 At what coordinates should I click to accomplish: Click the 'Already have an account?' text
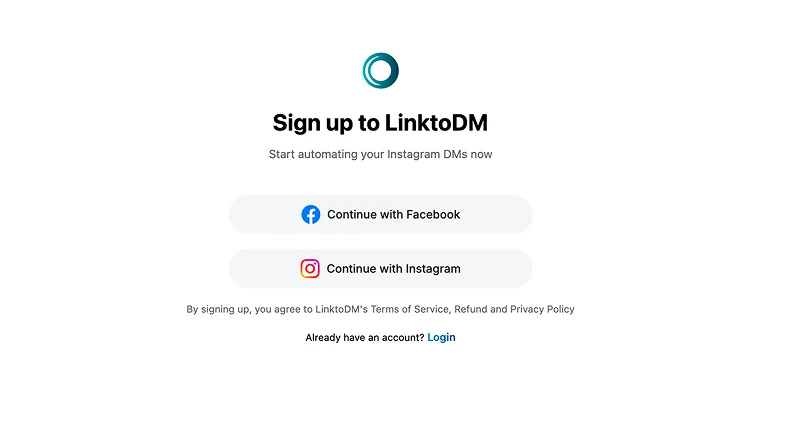click(x=365, y=338)
